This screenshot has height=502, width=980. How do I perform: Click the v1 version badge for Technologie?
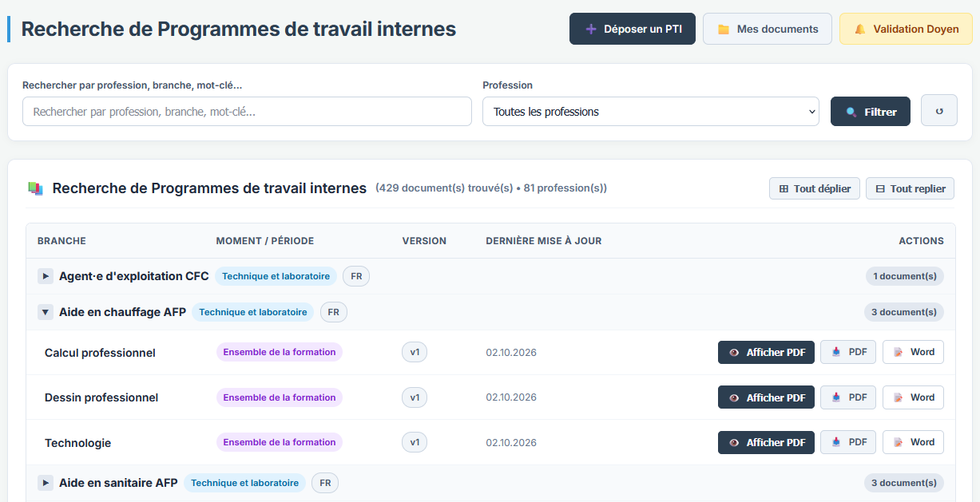pyautogui.click(x=415, y=442)
